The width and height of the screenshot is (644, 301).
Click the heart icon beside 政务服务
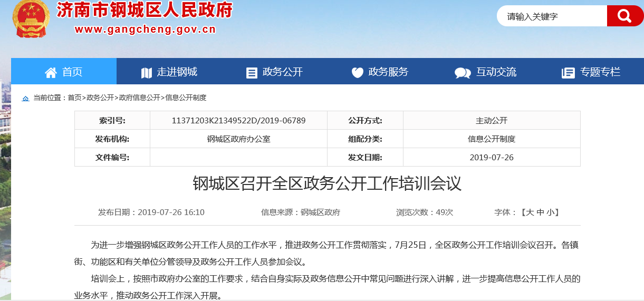tap(358, 72)
